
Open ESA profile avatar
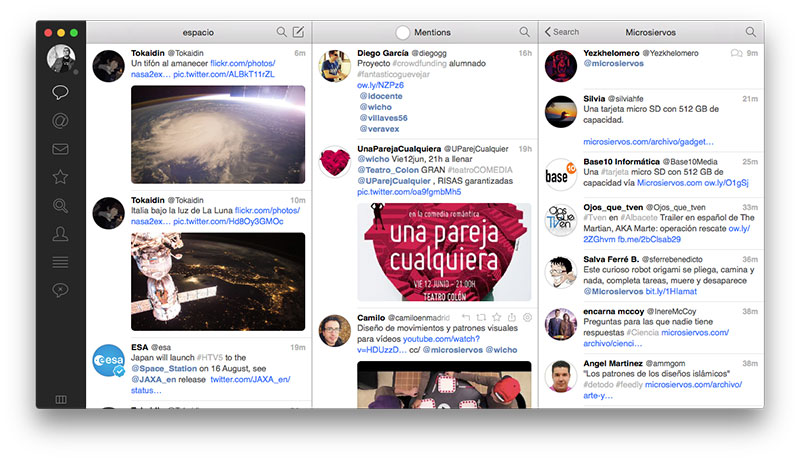[x=108, y=360]
